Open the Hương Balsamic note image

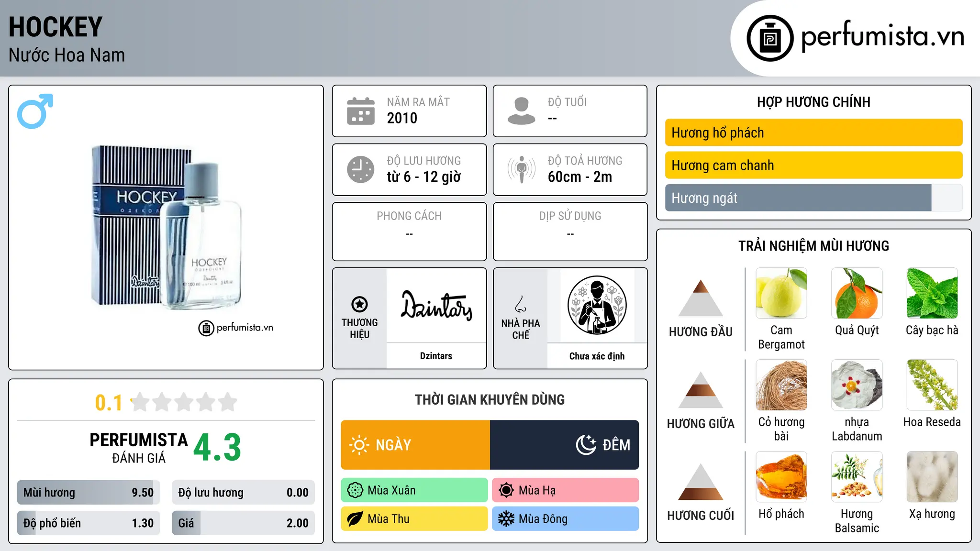coord(857,477)
